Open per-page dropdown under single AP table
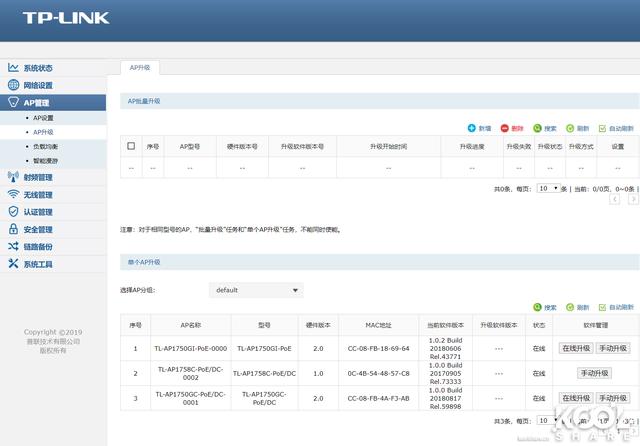 pyautogui.click(x=548, y=420)
